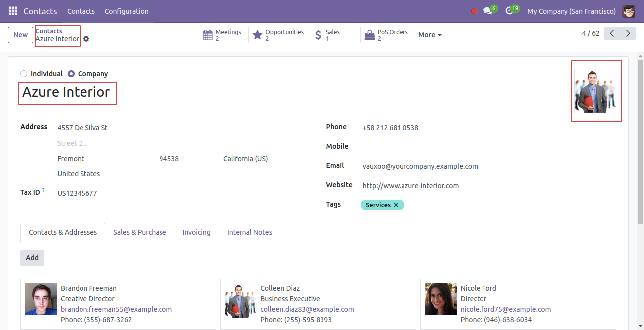
Task: Go to previous record arrow
Action: tap(612, 33)
